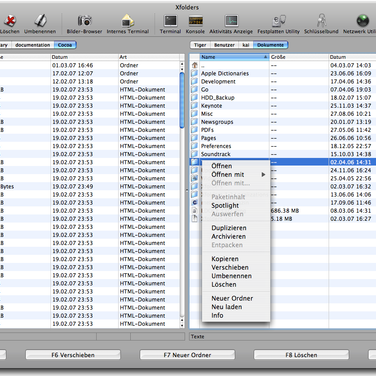
Task: Select the Development folder name
Action: [218, 81]
